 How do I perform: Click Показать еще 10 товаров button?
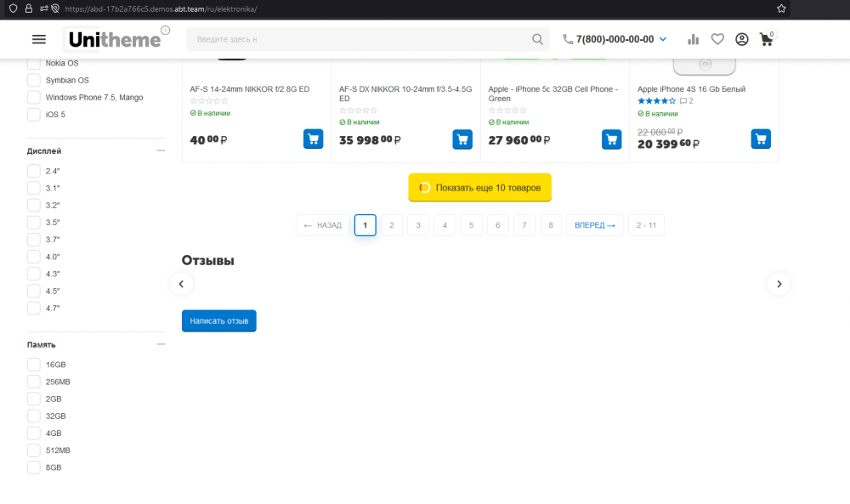(480, 188)
